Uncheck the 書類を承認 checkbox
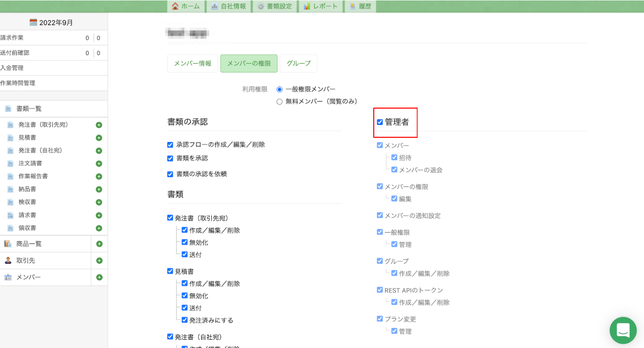644x348 pixels. [170, 158]
